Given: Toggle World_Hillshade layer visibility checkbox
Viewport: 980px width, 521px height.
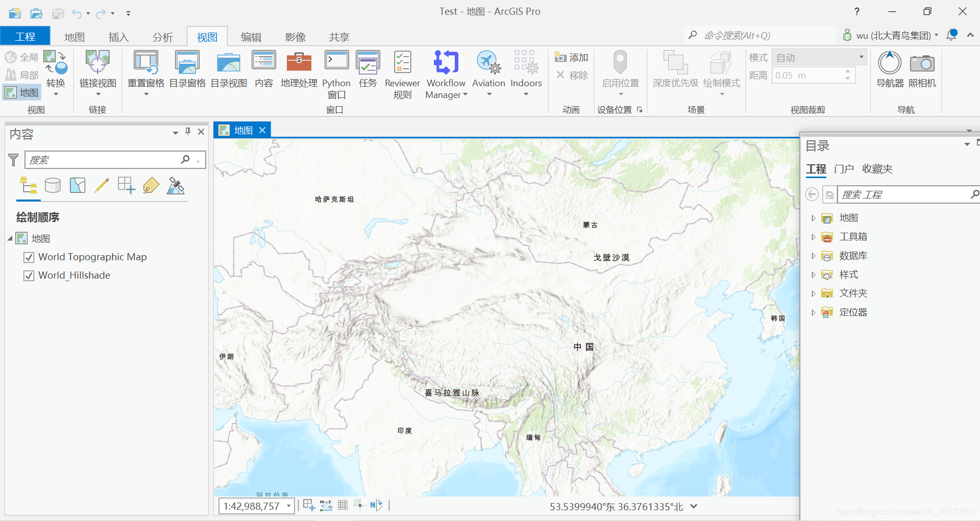Looking at the screenshot, I should pyautogui.click(x=29, y=276).
